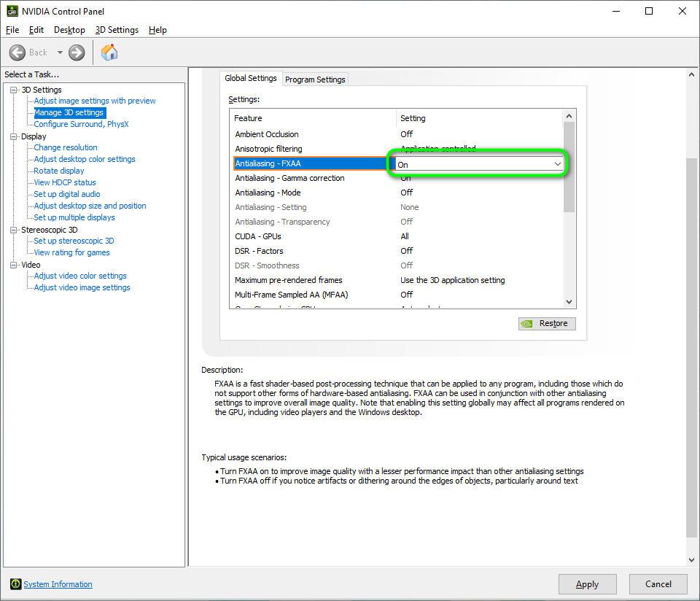
Task: Click the Apply button
Action: click(587, 583)
